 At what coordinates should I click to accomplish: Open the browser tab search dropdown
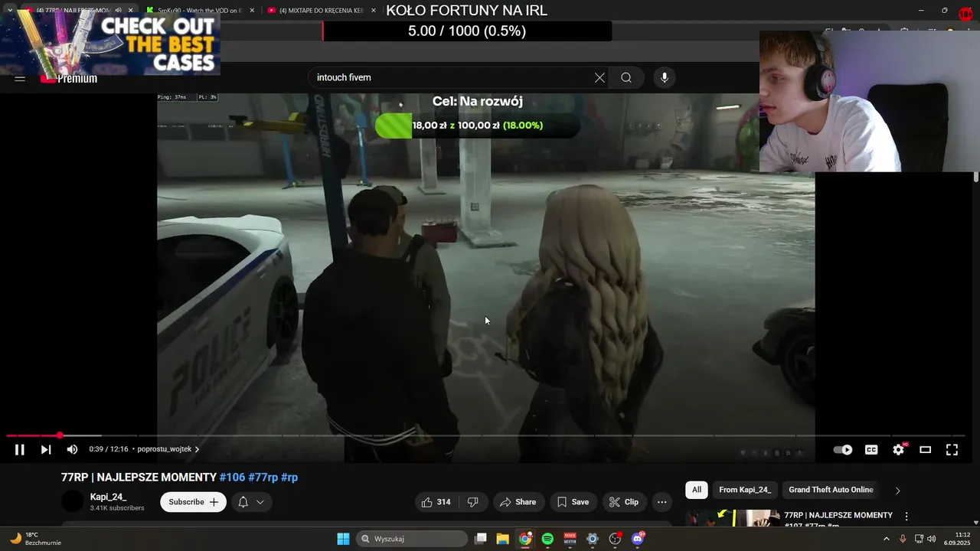coord(10,11)
